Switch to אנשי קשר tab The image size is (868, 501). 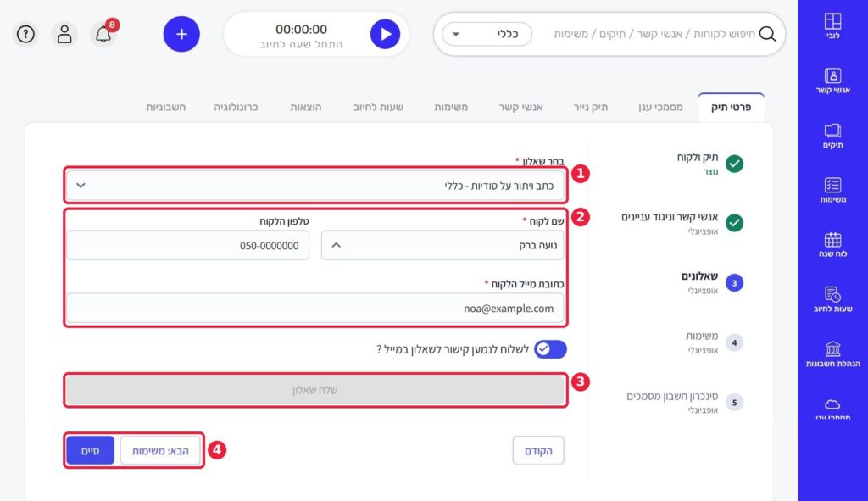tap(521, 108)
